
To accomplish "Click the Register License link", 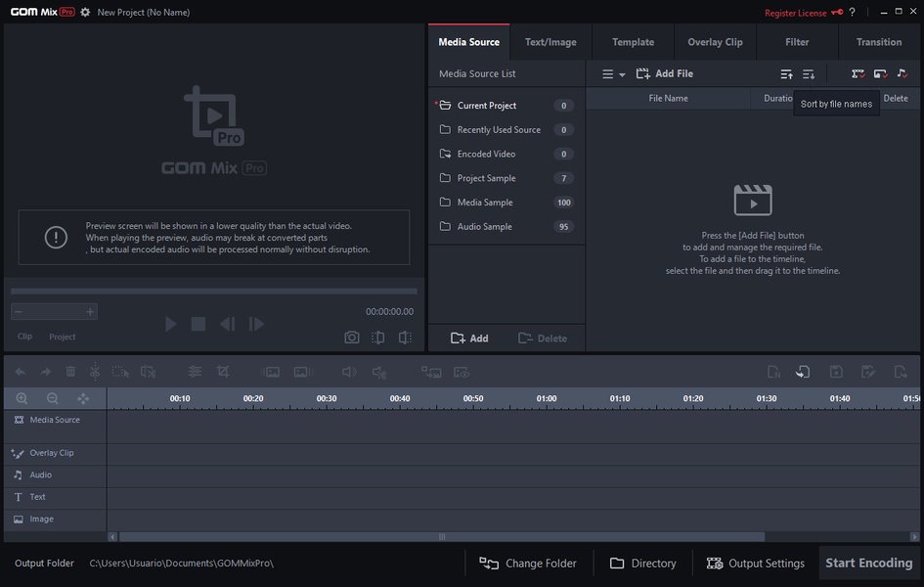I will click(795, 13).
